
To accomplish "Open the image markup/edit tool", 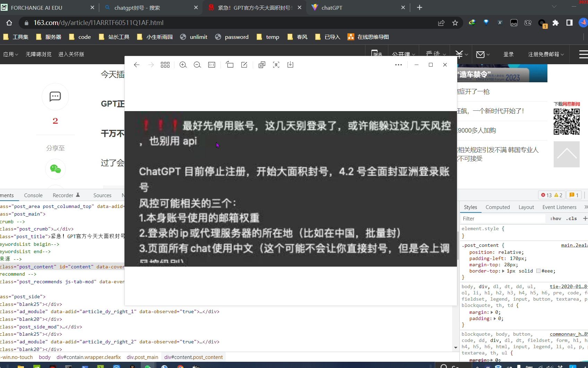I will point(244,65).
